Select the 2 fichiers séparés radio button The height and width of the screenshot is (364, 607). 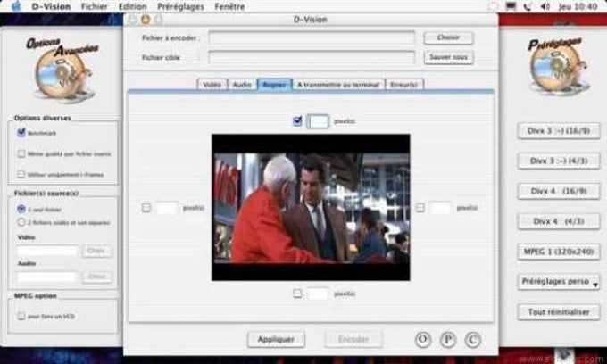(x=21, y=222)
